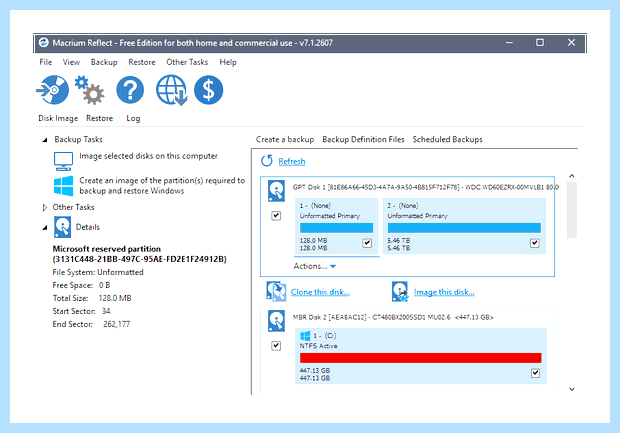This screenshot has width=620, height=433.
Task: Click the Clone this disk link
Action: [x=320, y=292]
